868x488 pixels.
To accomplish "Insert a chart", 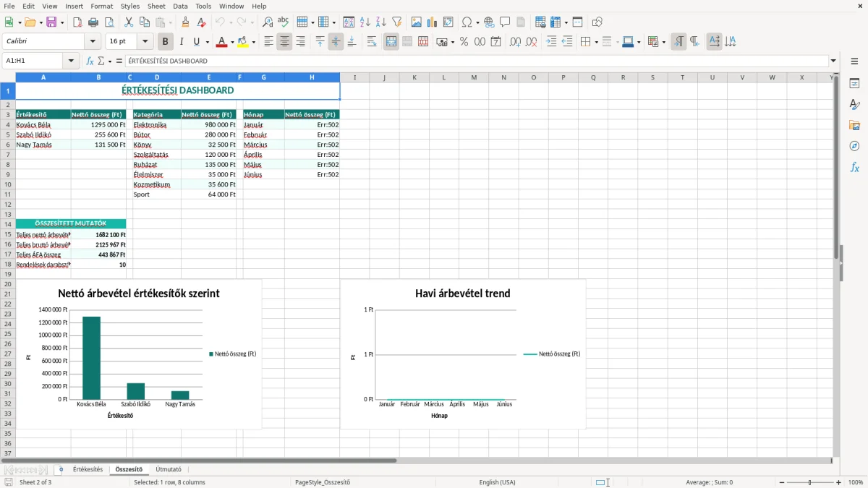I will (433, 22).
